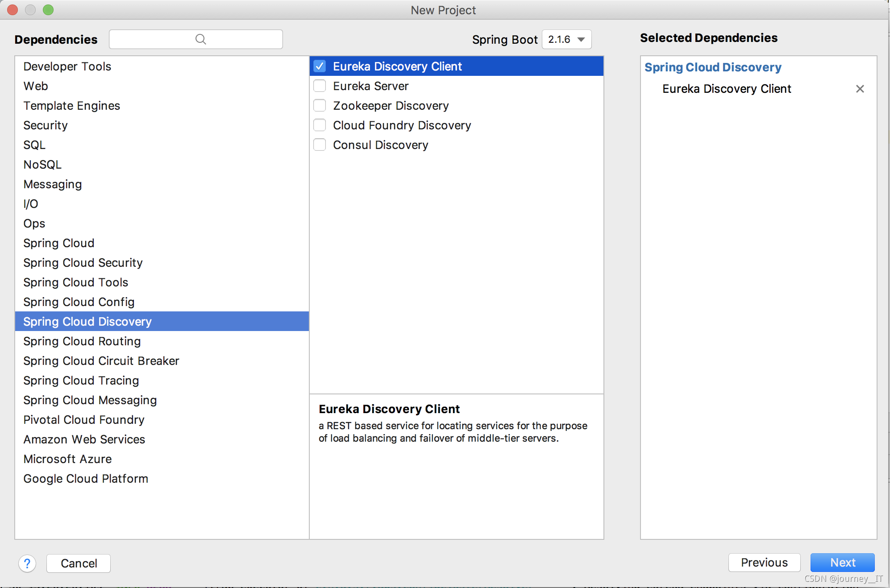890x588 pixels.
Task: Select Spring Cloud Config category
Action: pos(78,301)
